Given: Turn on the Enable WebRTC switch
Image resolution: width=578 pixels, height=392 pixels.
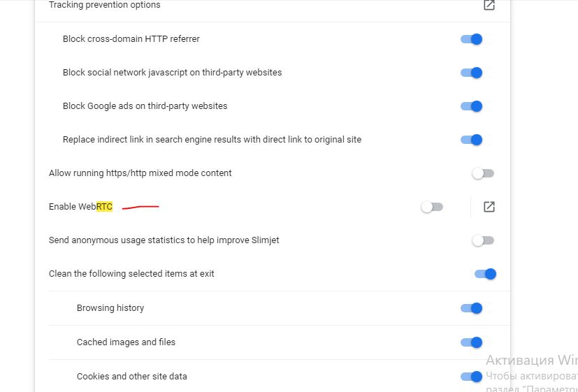Looking at the screenshot, I should coord(432,207).
